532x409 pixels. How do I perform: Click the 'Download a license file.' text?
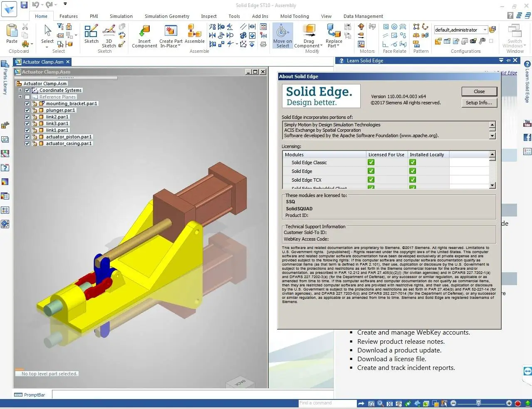click(391, 359)
